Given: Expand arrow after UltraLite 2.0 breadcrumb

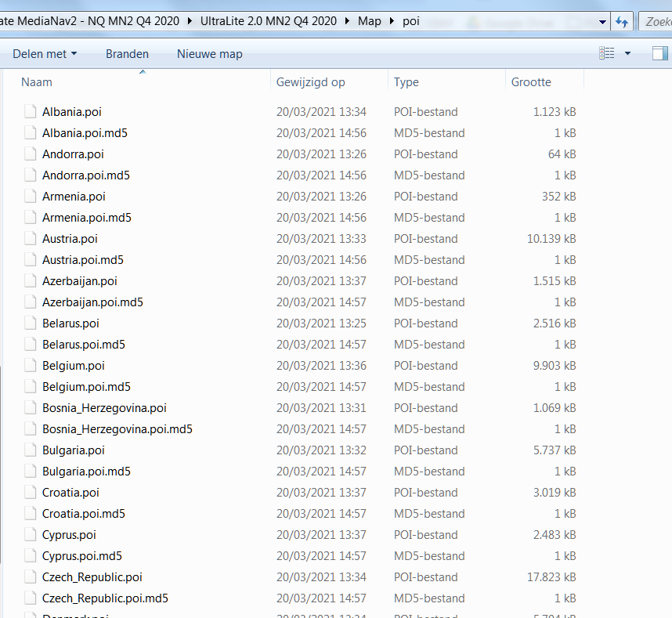Looking at the screenshot, I should (x=347, y=21).
